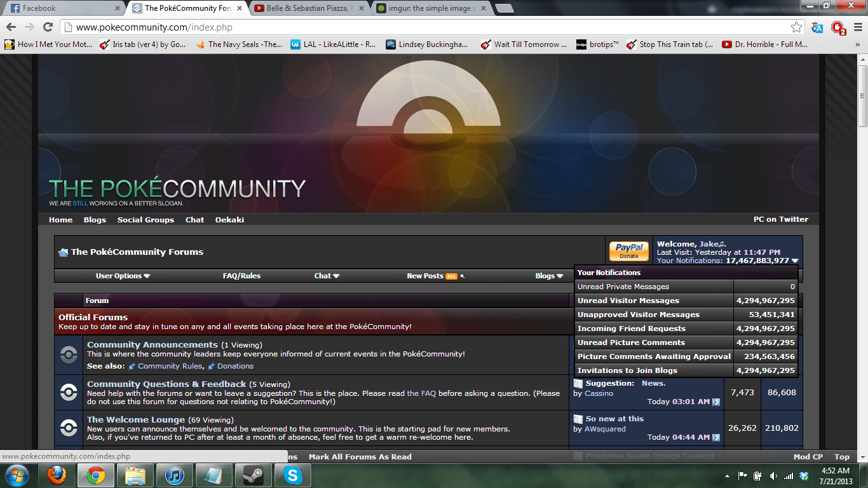Open iTunes from the taskbar
This screenshot has width=868, height=488.
pos(175,475)
